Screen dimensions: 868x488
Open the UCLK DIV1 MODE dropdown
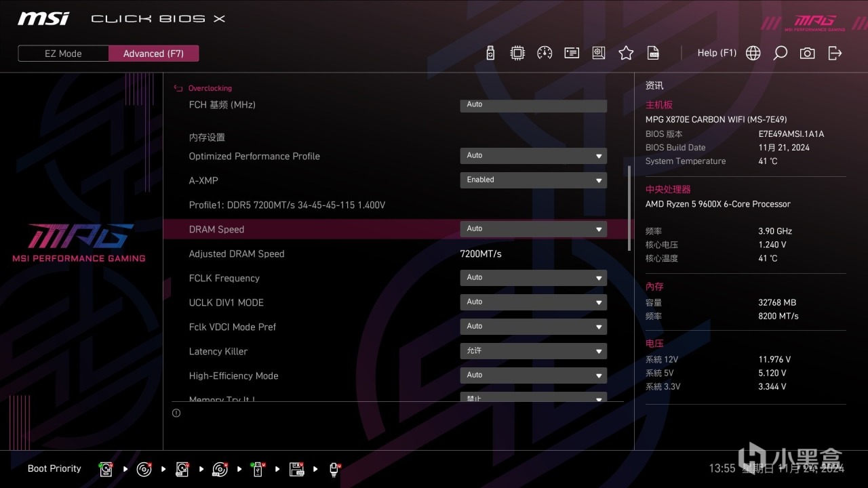(x=533, y=302)
